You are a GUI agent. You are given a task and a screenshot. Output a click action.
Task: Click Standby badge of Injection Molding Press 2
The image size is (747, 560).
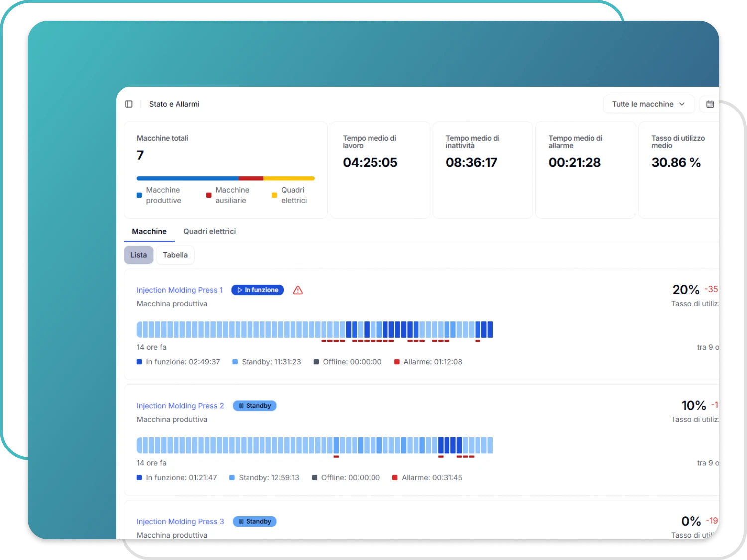click(x=254, y=406)
